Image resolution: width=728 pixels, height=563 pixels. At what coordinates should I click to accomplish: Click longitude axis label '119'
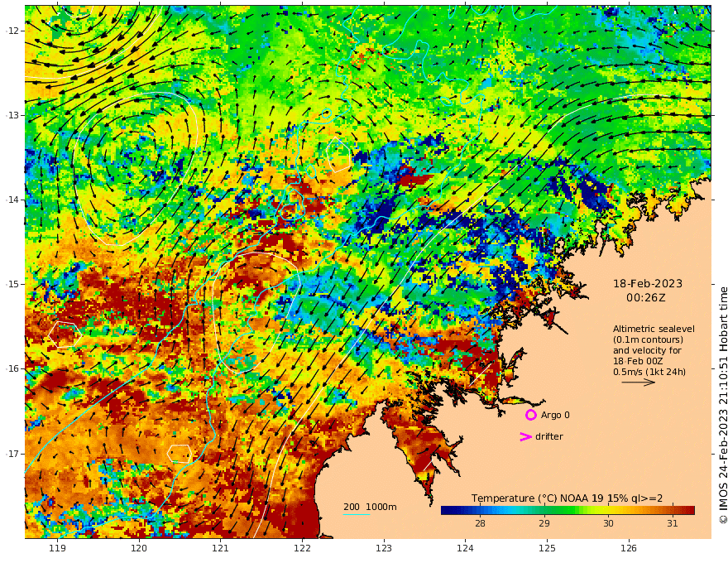coord(58,549)
